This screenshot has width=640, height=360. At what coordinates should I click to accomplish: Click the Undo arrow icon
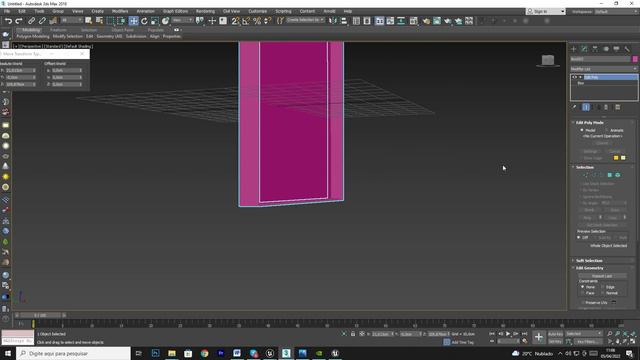[8, 21]
